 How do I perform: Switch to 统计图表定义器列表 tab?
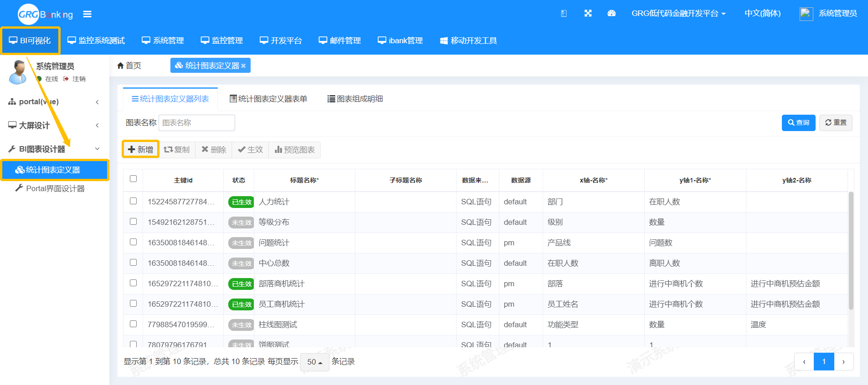pos(170,99)
